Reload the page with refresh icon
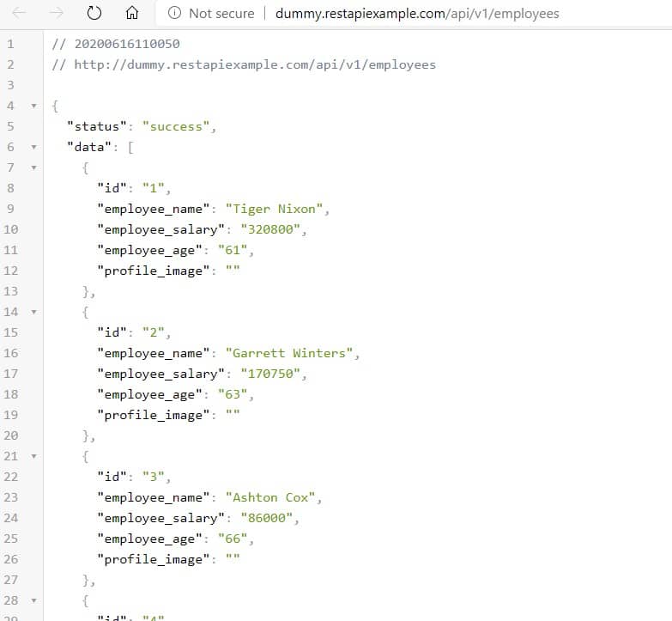The width and height of the screenshot is (672, 621). [94, 13]
